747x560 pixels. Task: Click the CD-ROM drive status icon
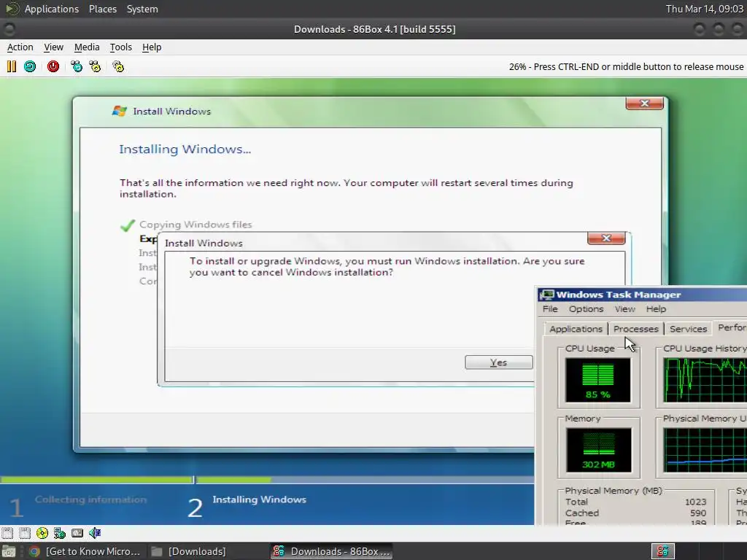tap(42, 533)
